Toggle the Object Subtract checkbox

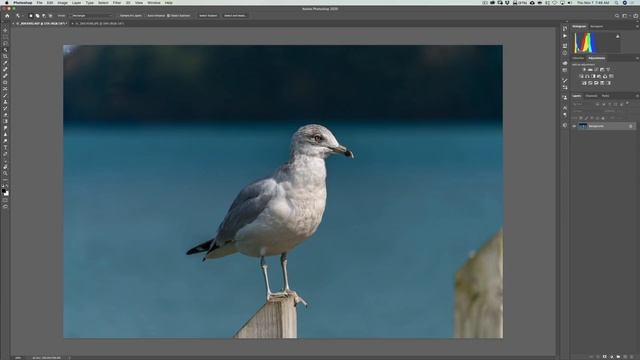(168, 16)
